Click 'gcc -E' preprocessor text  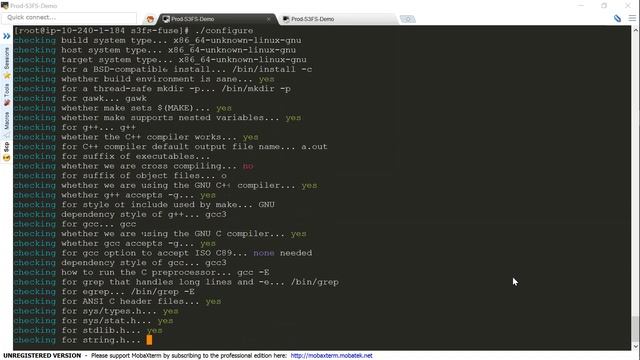point(253,272)
